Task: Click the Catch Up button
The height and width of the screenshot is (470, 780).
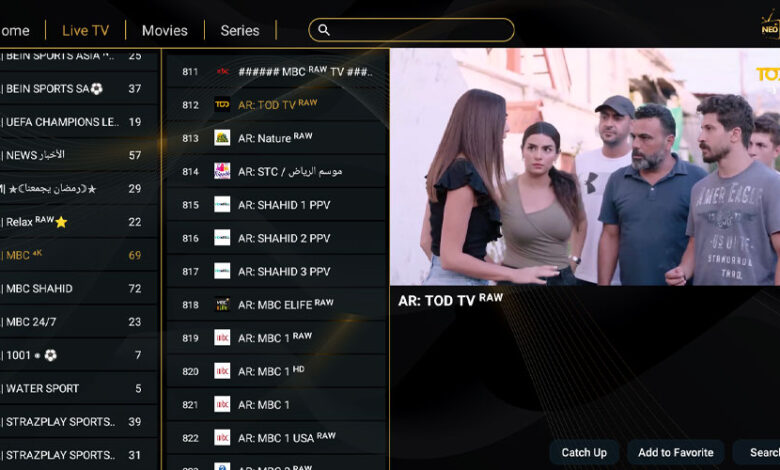Action: 584,453
